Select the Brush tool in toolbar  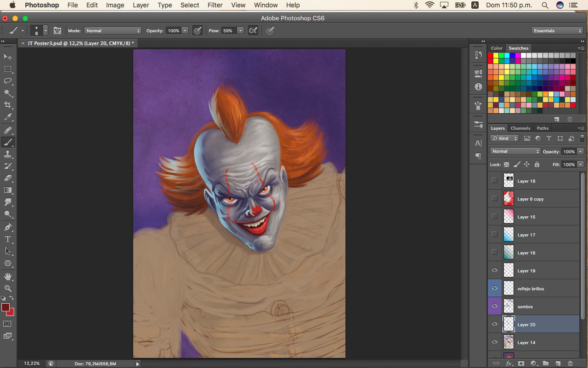[x=8, y=143]
